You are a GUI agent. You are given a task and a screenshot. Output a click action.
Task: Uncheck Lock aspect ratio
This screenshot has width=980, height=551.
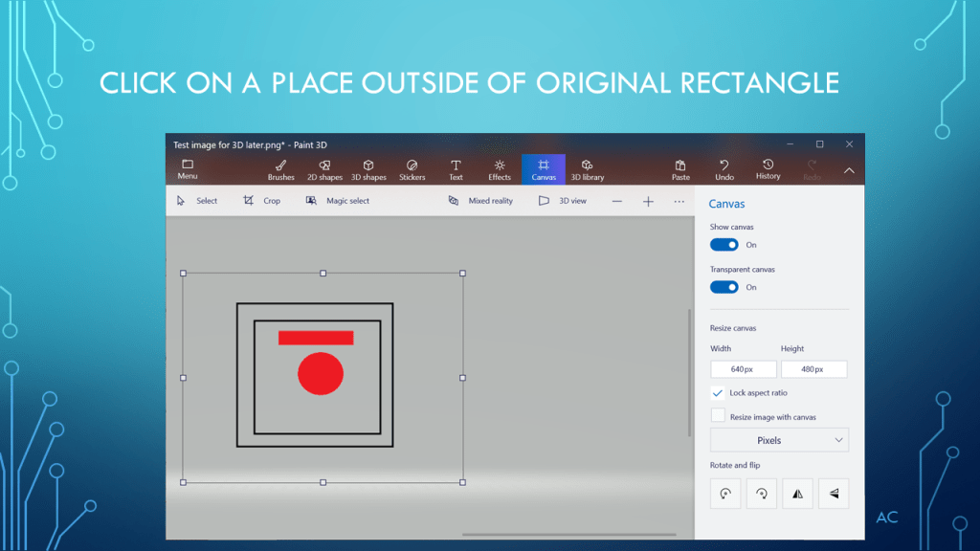tap(718, 393)
